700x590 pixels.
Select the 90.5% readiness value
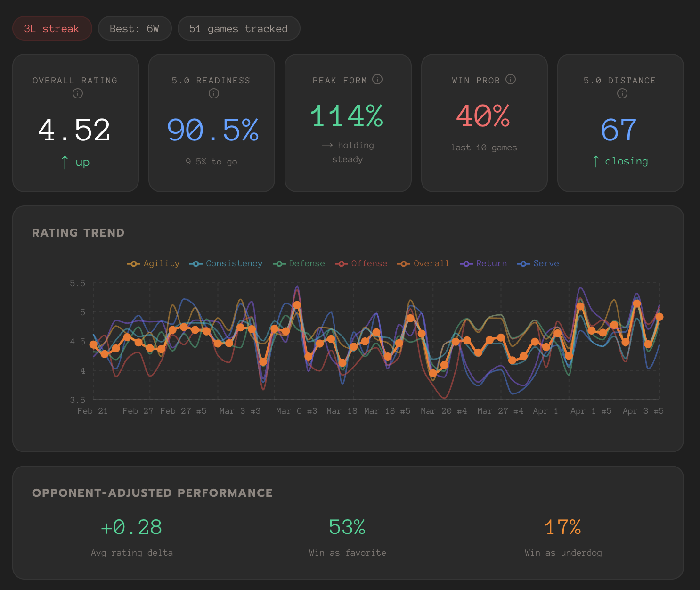pyautogui.click(x=213, y=130)
